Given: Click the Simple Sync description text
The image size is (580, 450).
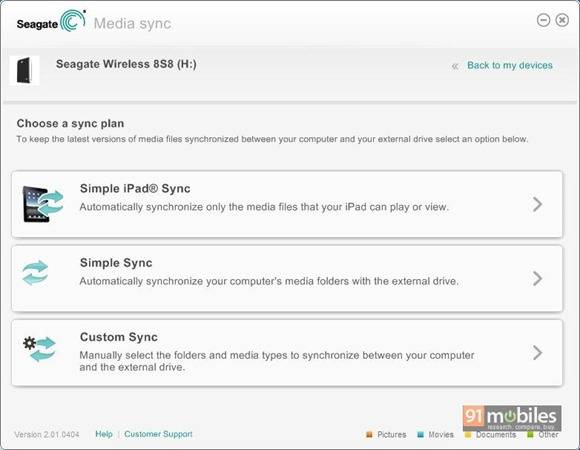Looking at the screenshot, I should [269, 281].
